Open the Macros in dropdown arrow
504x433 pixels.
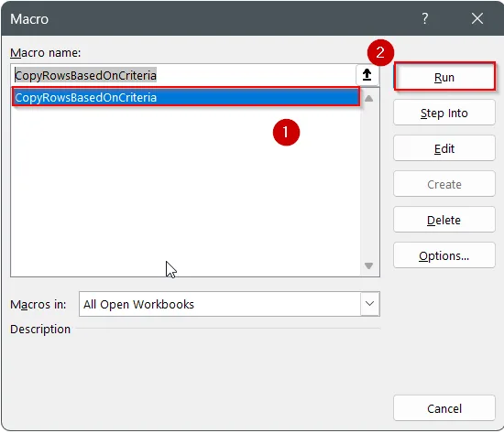coord(369,304)
